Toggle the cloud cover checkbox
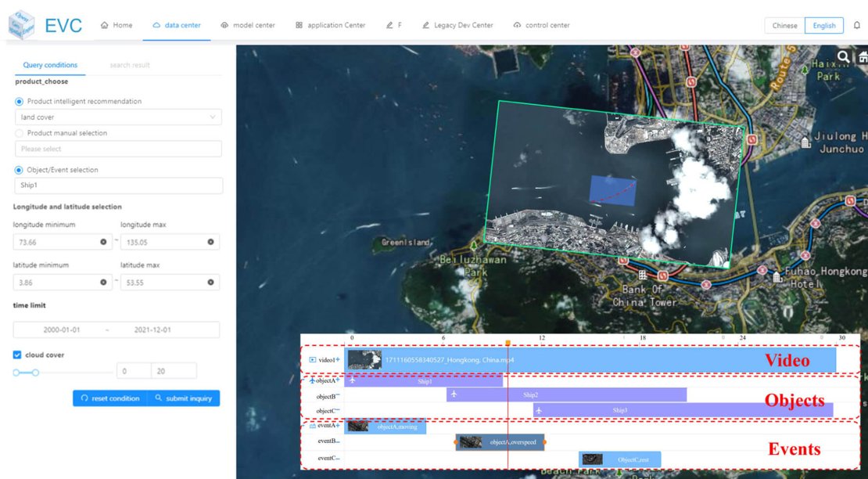 (x=17, y=355)
